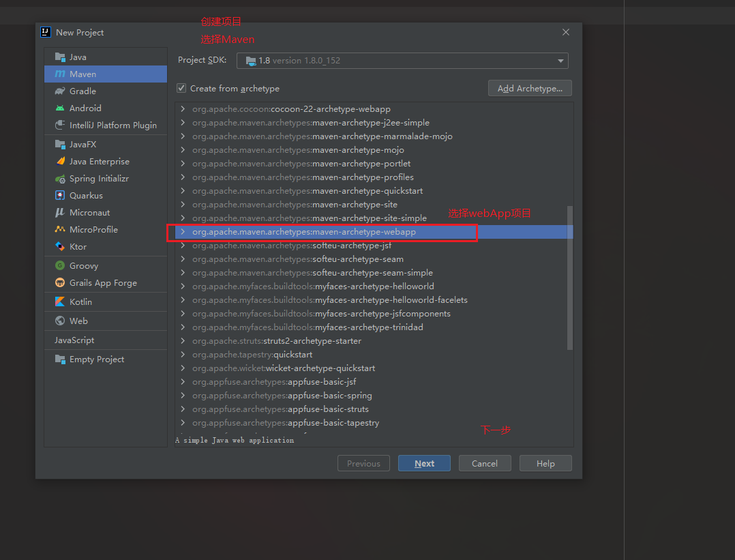Select Gradle project type label
The height and width of the screenshot is (560, 735).
pos(82,91)
